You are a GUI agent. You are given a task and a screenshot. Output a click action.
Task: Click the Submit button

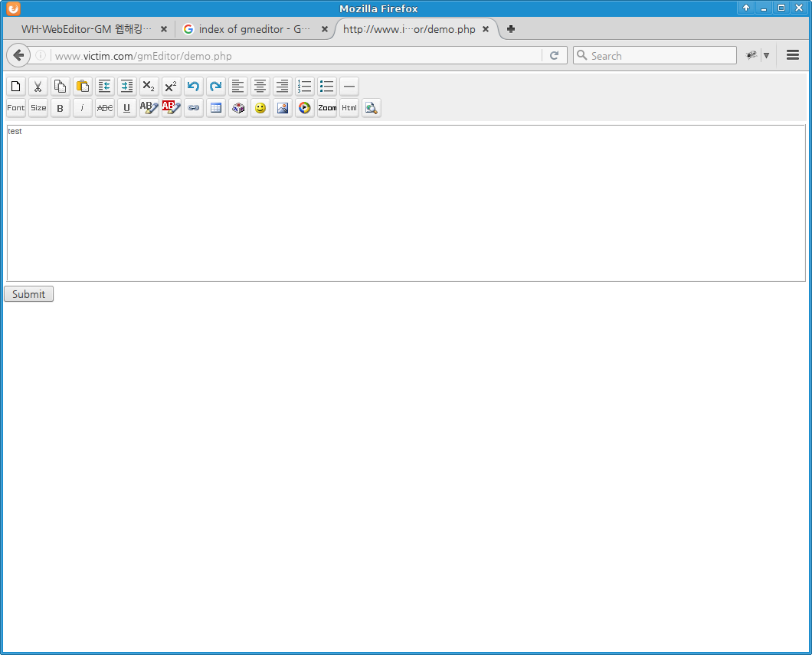click(28, 294)
